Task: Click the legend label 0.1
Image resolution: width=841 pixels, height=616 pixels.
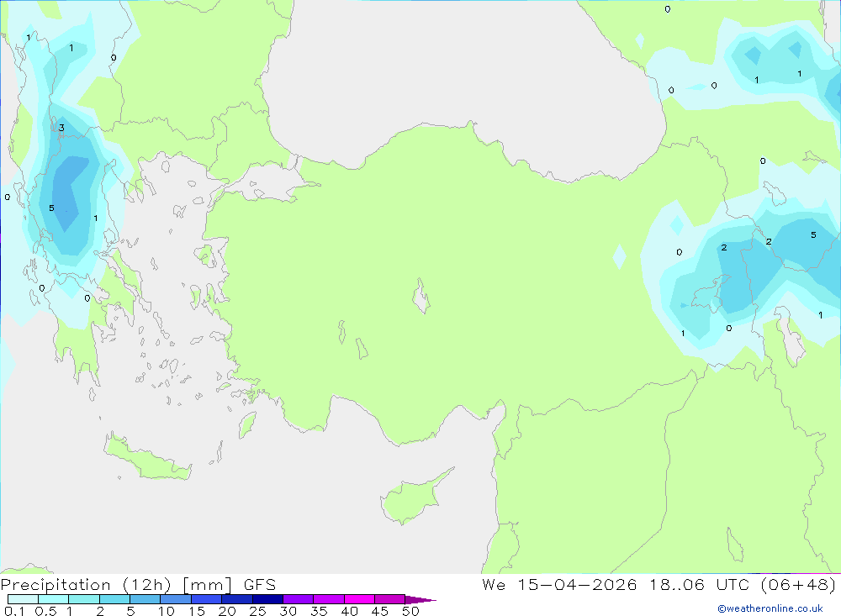Action: [14, 611]
